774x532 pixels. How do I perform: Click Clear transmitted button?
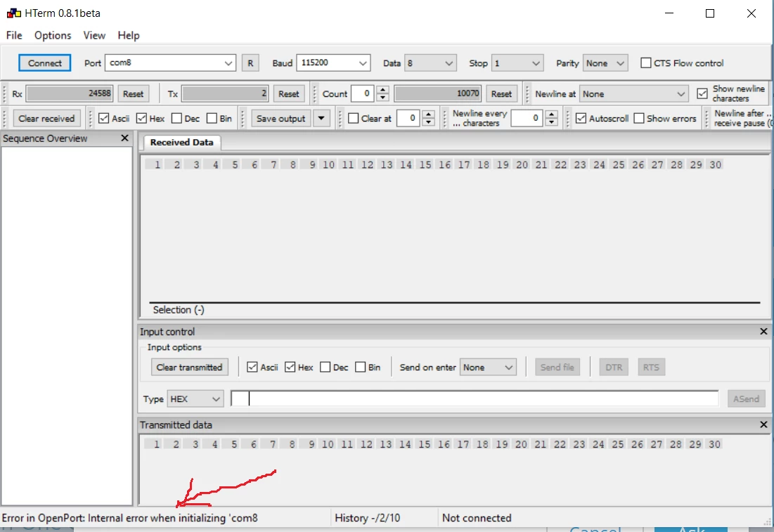(x=189, y=367)
